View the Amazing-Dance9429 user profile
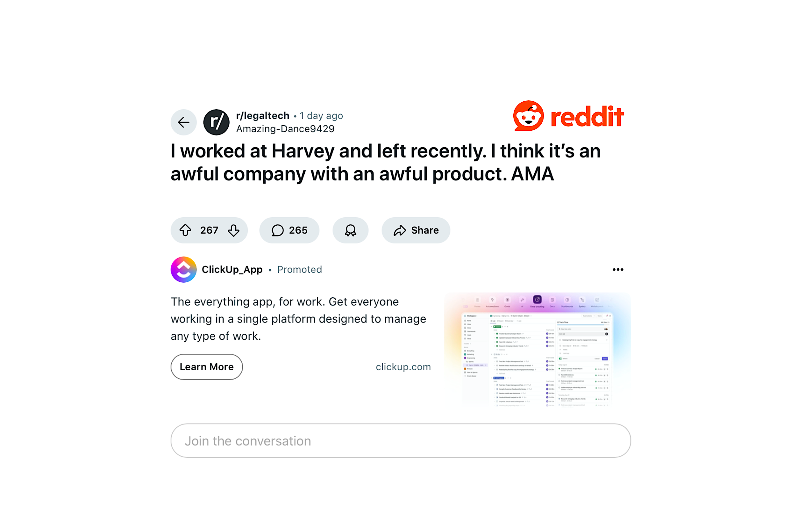This screenshot has width=812, height=508. [x=285, y=129]
